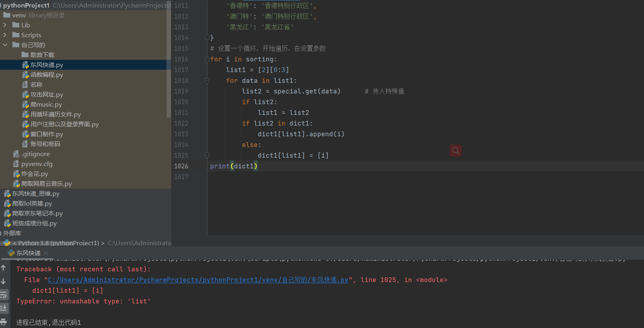Click the print icon in the run console

(4, 321)
